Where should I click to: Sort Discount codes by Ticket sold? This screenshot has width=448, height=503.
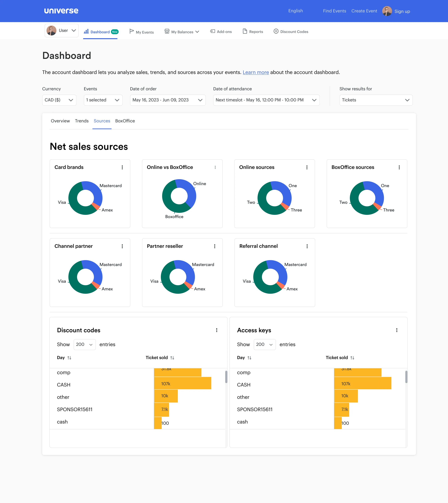pos(172,358)
